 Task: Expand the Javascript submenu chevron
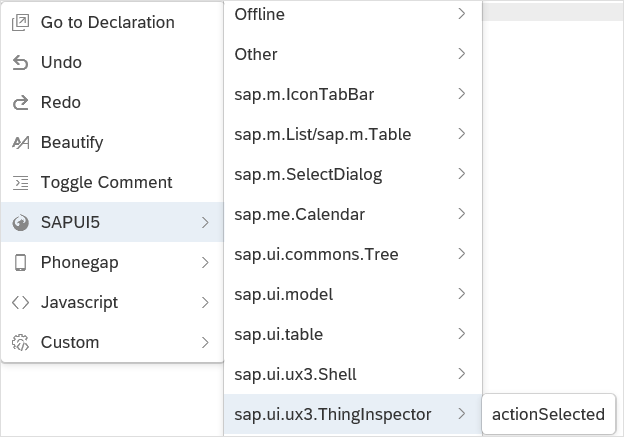tap(204, 302)
